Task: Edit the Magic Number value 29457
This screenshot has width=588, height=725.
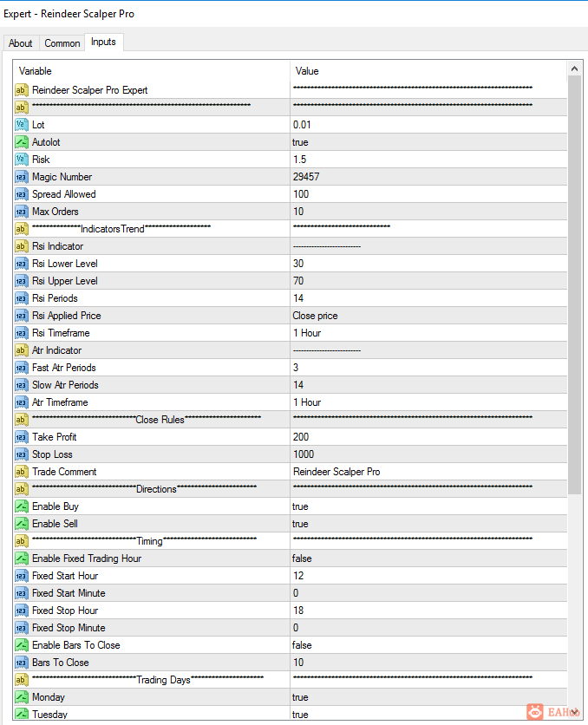Action: (x=428, y=177)
